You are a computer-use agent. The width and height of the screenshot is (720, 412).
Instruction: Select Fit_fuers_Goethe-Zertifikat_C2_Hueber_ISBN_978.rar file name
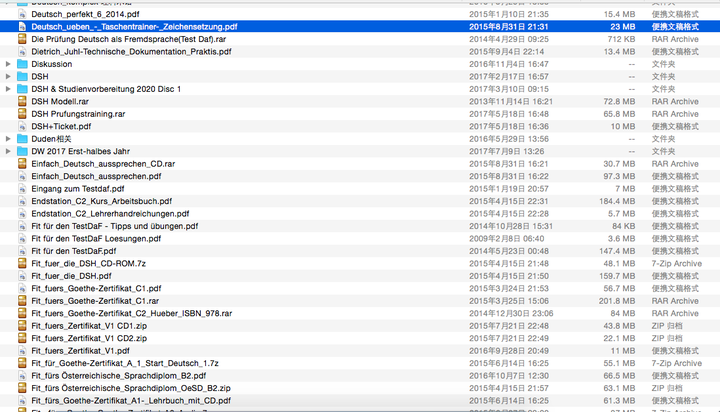click(x=132, y=313)
